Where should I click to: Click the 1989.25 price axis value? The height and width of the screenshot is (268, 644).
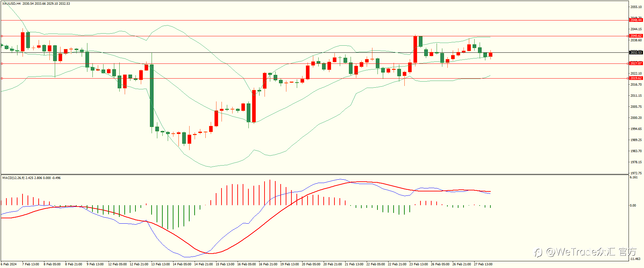[x=636, y=140]
